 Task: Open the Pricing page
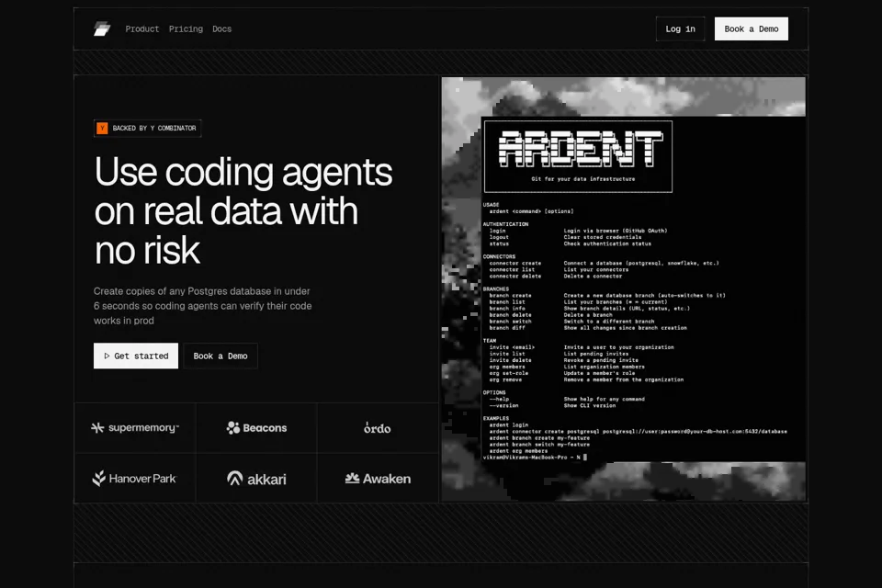[186, 28]
